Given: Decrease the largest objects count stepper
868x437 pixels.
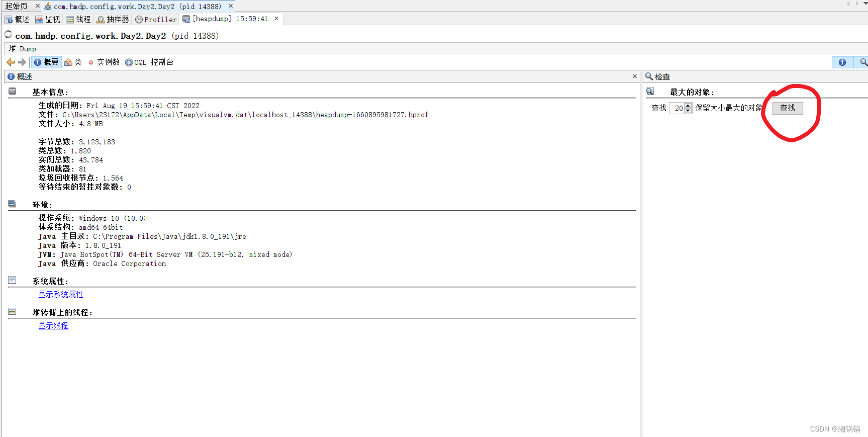Looking at the screenshot, I should tap(688, 111).
